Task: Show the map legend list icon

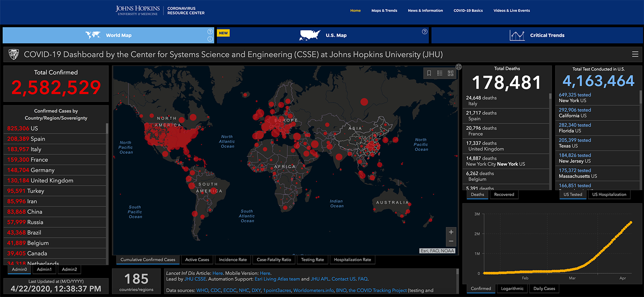Action: 440,73
